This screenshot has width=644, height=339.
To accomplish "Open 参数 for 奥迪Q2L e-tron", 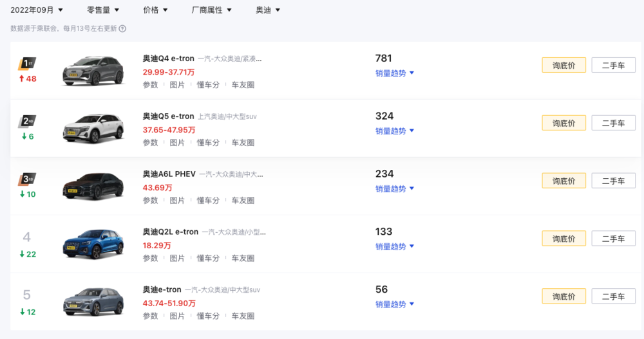I will 150,259.
